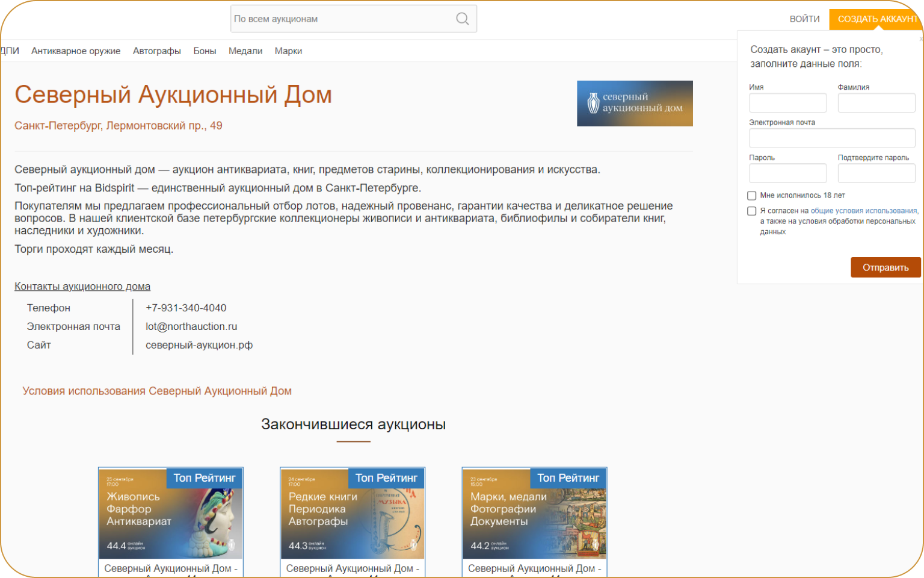Click the website северный-аукцион.рф

199,345
